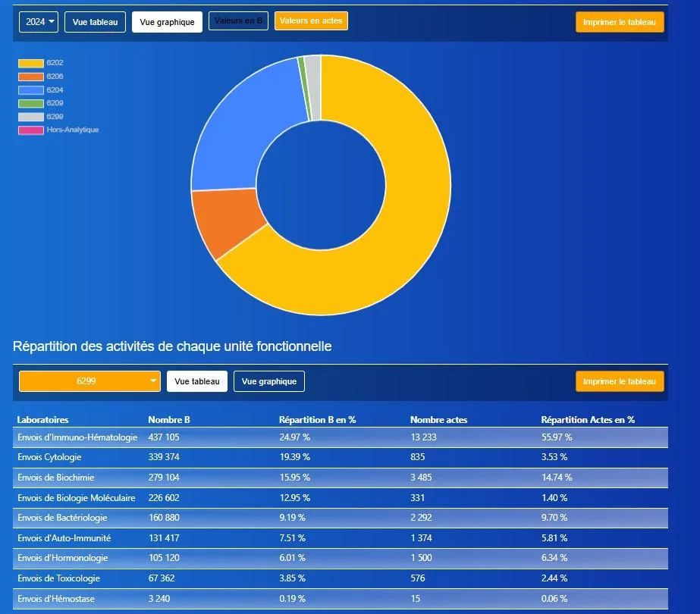This screenshot has width=700, height=614.
Task: Toggle Hors-Analytique legend entry
Action: coord(58,130)
